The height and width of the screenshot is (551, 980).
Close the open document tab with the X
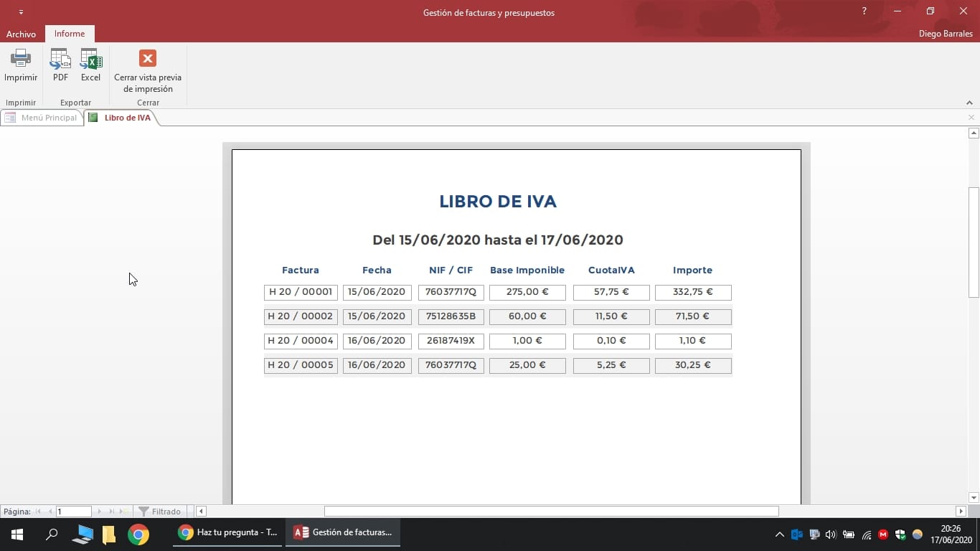tap(971, 118)
